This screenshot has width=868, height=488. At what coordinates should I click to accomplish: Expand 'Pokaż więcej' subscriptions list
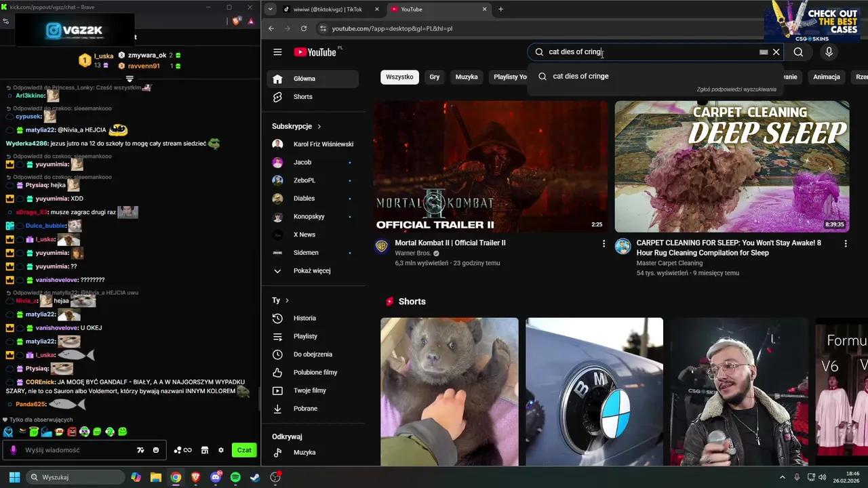(313, 271)
